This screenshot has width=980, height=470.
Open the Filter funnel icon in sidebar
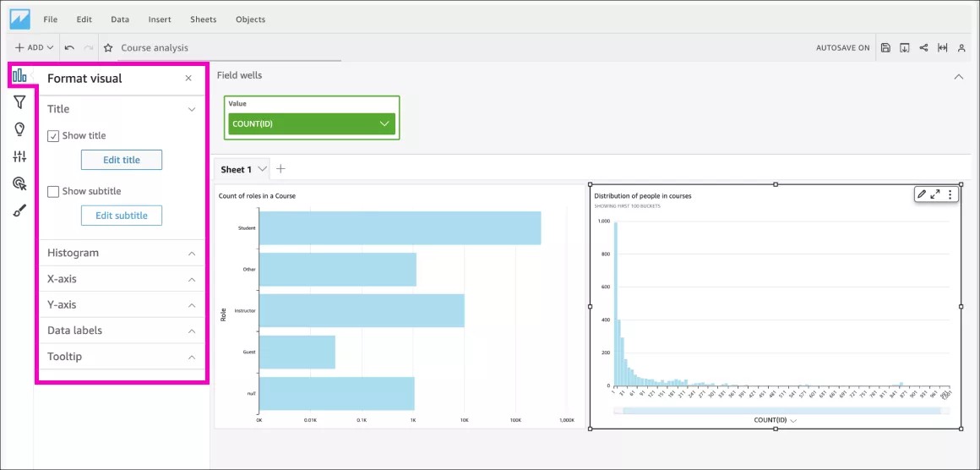point(19,102)
